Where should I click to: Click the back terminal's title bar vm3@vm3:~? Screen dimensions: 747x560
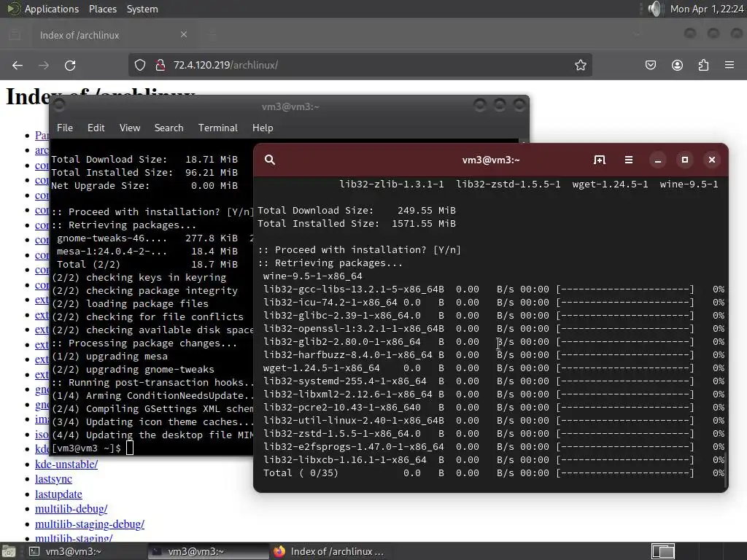click(x=290, y=106)
